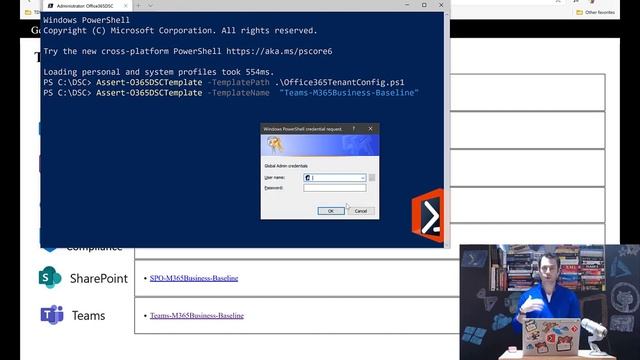Click the "-TemplateName" parameter text
This screenshot has width=640, height=360.
point(238,93)
